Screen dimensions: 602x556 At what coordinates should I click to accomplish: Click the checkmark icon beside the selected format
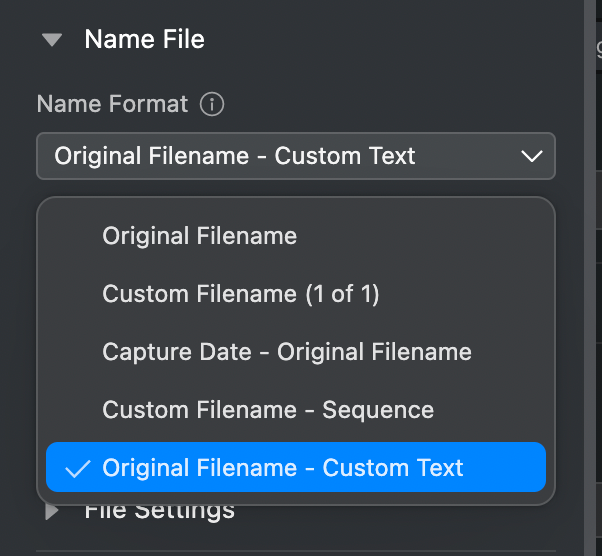[76, 468]
